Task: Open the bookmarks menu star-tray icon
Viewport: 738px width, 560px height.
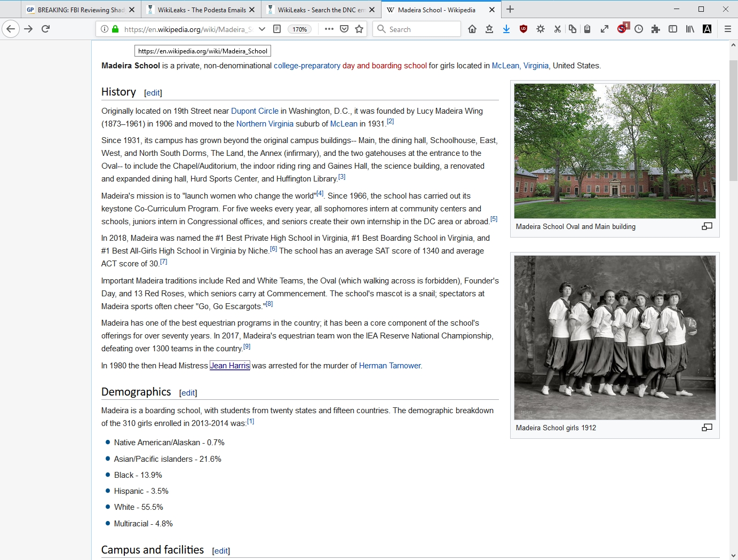Action: click(x=489, y=29)
